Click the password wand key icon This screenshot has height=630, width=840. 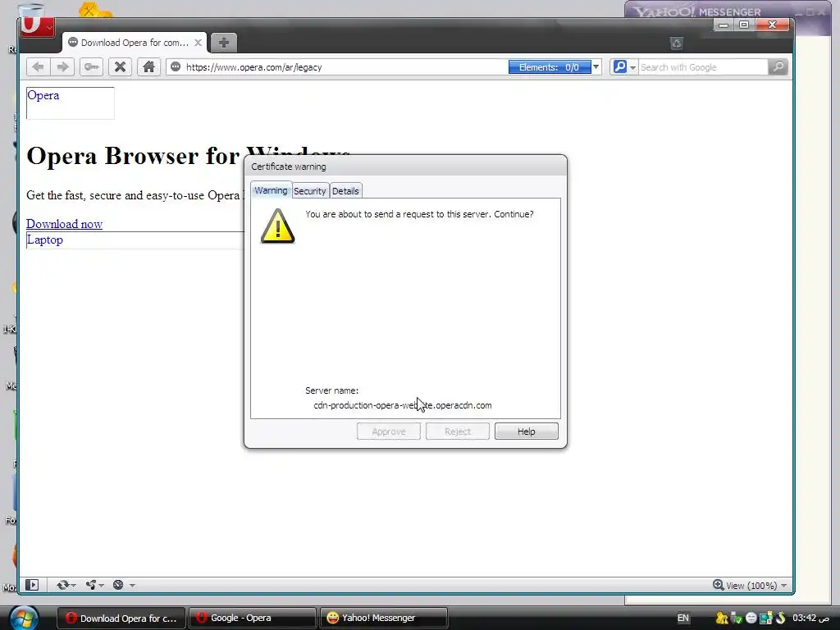click(x=92, y=67)
